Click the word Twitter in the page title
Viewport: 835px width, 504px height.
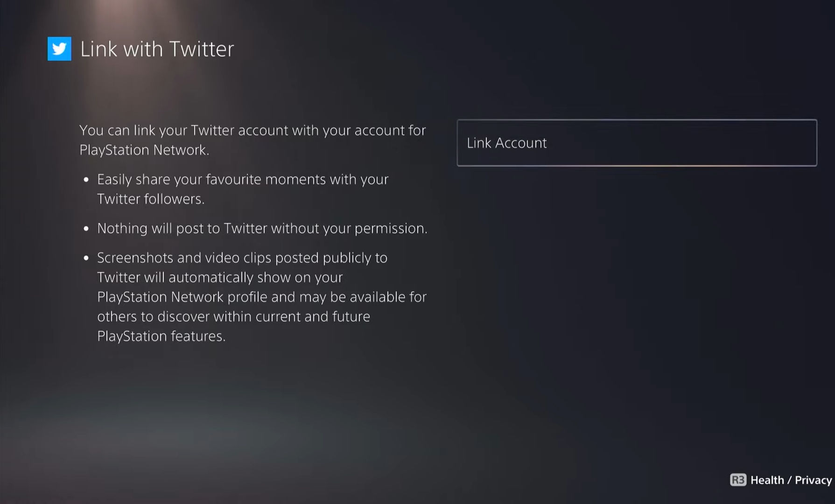point(202,49)
